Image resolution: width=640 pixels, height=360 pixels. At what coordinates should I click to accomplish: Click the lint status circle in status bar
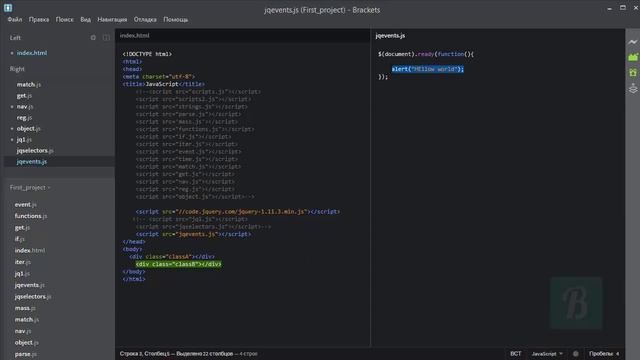[576, 353]
